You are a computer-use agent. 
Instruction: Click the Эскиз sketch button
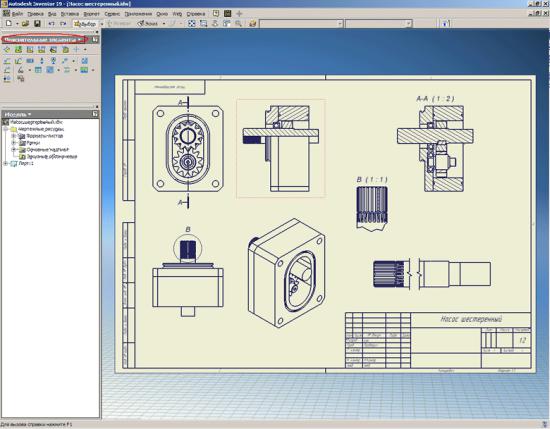pos(148,24)
